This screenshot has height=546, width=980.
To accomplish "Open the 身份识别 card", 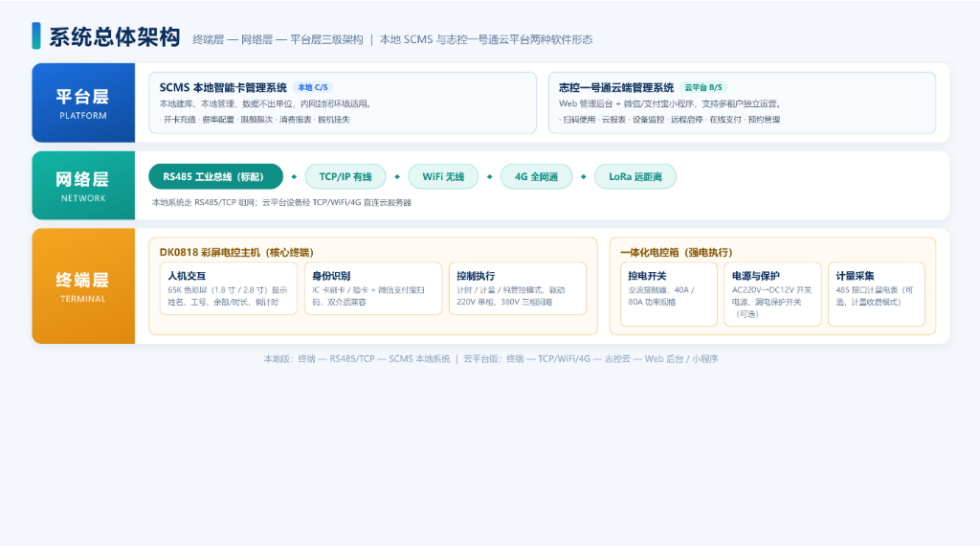I will [373, 288].
